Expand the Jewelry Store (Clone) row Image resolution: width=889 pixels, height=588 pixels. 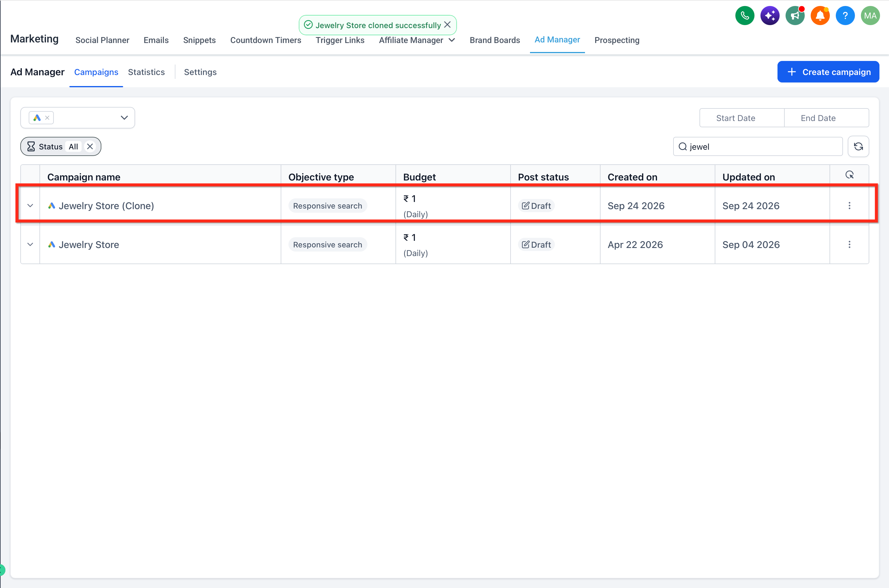point(30,206)
